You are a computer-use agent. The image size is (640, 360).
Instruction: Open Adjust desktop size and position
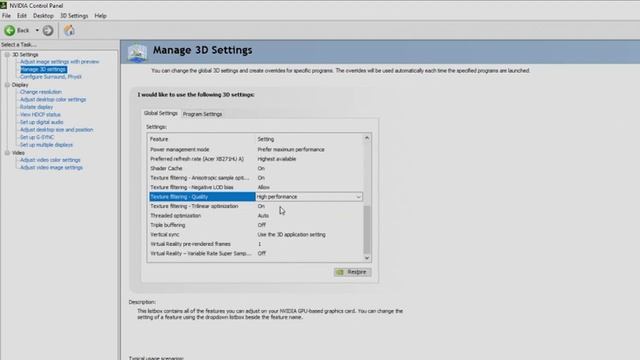click(x=56, y=130)
